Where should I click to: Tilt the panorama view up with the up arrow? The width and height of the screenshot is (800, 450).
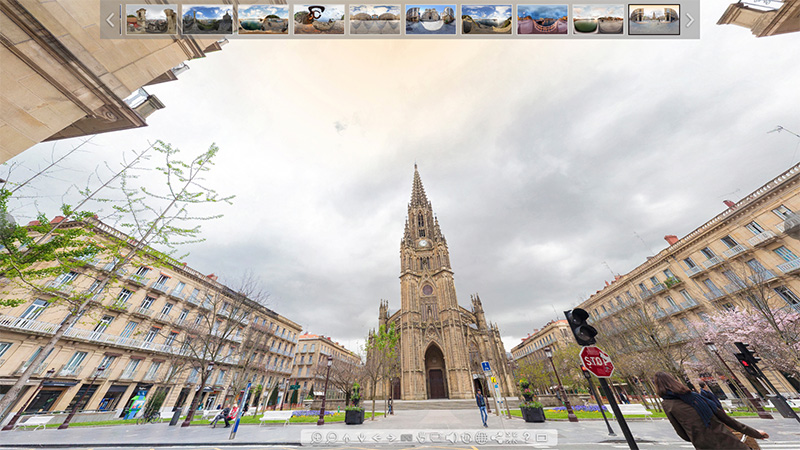tap(346, 438)
